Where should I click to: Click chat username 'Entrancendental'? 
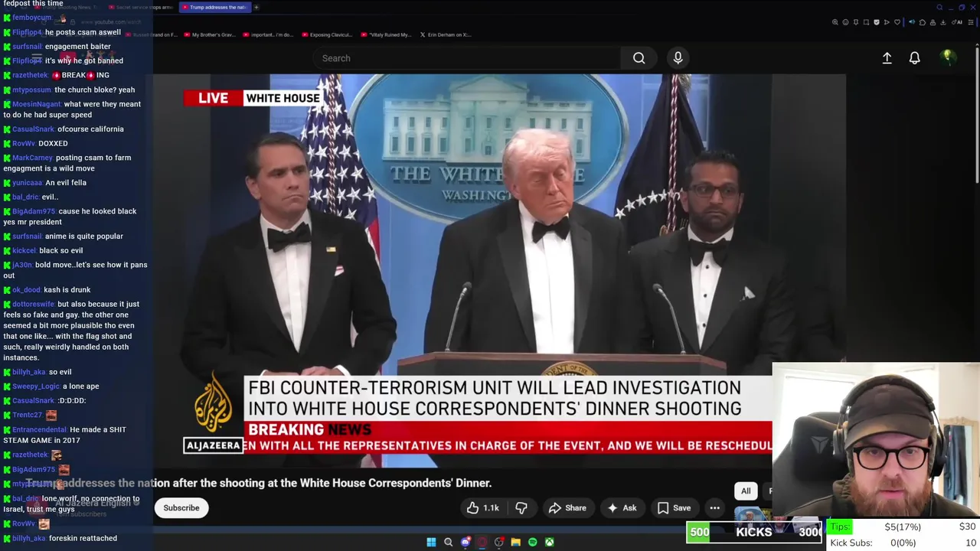pyautogui.click(x=39, y=429)
